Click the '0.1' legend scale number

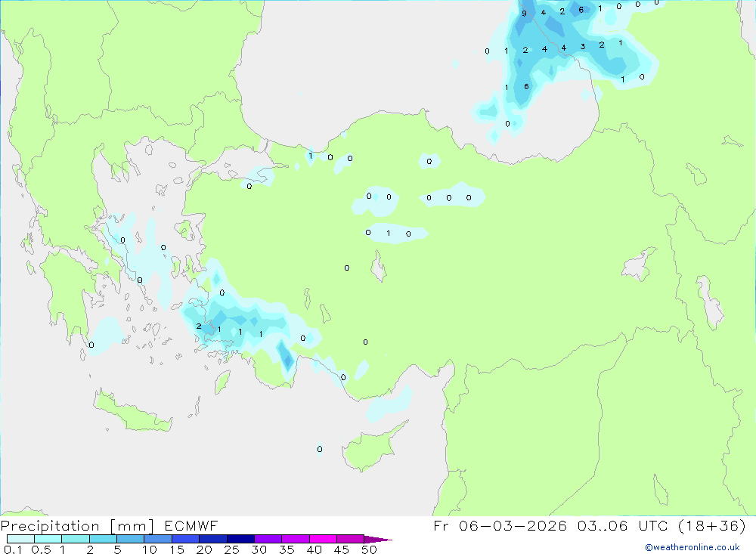[13, 549]
